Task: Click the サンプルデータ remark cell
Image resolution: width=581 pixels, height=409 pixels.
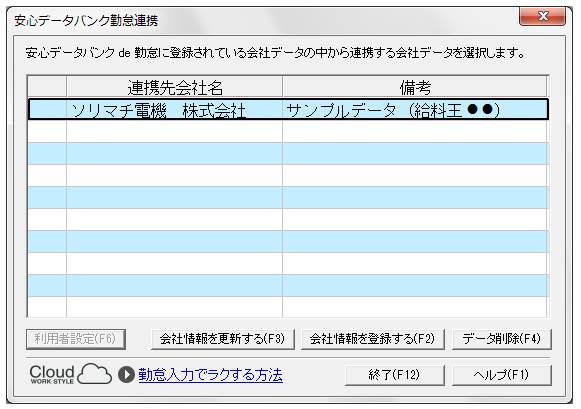Action: 415,109
